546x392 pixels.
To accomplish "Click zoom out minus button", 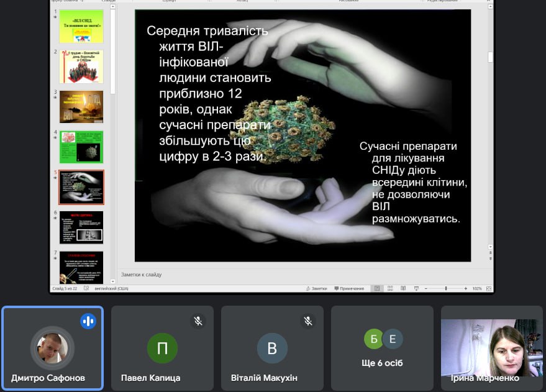I will [426, 289].
